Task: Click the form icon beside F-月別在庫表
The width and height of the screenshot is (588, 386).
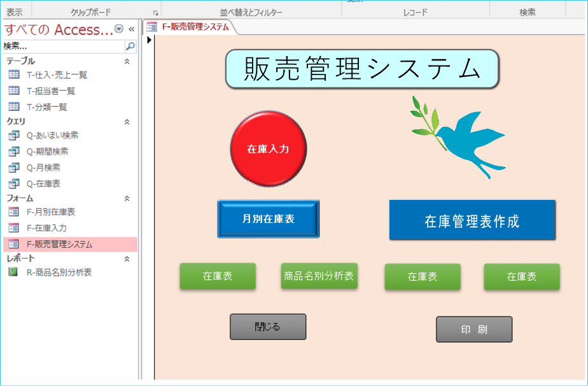Action: click(x=14, y=211)
